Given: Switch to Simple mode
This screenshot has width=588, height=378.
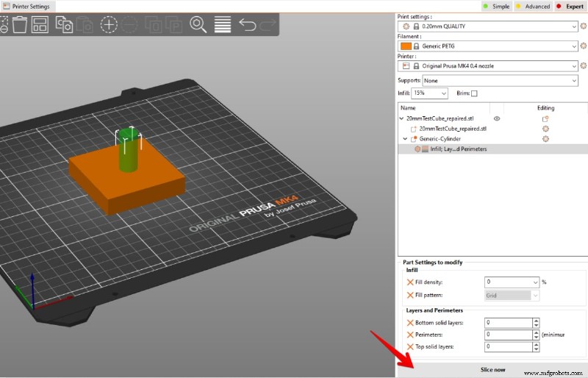Looking at the screenshot, I should coord(496,7).
